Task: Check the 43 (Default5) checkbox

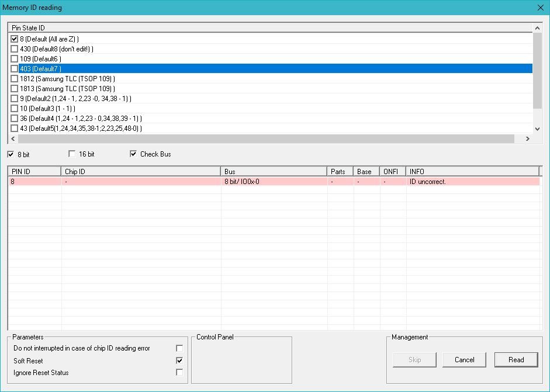Action: [x=15, y=129]
